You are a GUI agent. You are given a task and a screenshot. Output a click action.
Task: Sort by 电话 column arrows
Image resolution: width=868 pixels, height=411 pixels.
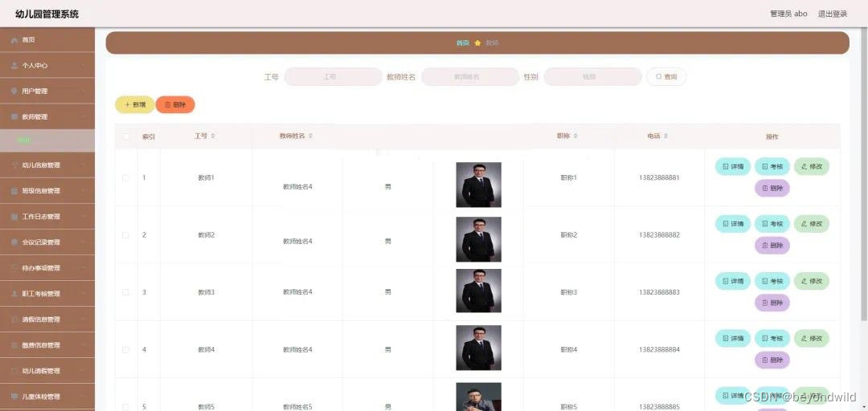(x=666, y=136)
